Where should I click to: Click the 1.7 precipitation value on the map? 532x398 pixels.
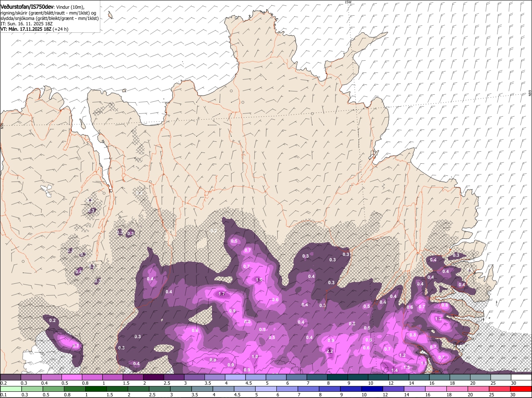click(222, 294)
